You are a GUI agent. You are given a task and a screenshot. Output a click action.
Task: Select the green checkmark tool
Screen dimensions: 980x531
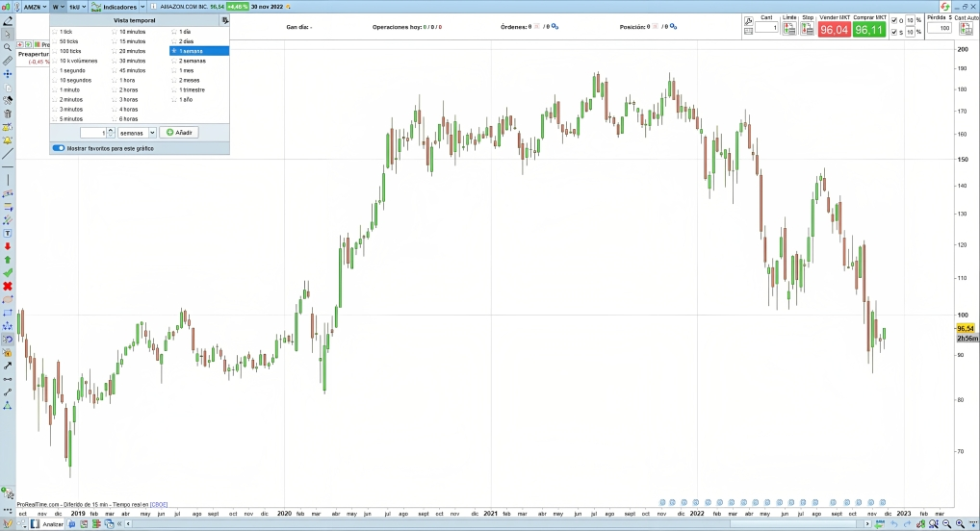point(8,272)
